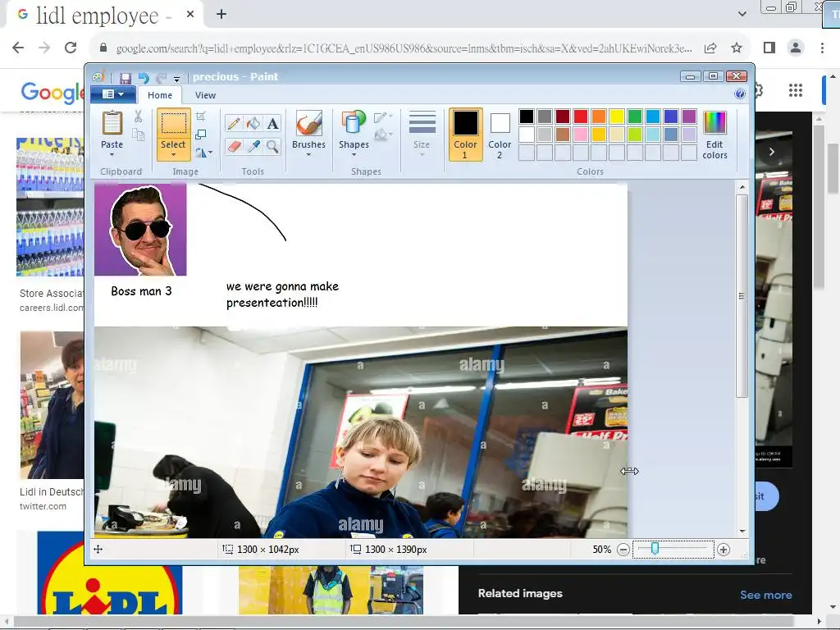Pick the yellow color swatch

click(616, 116)
